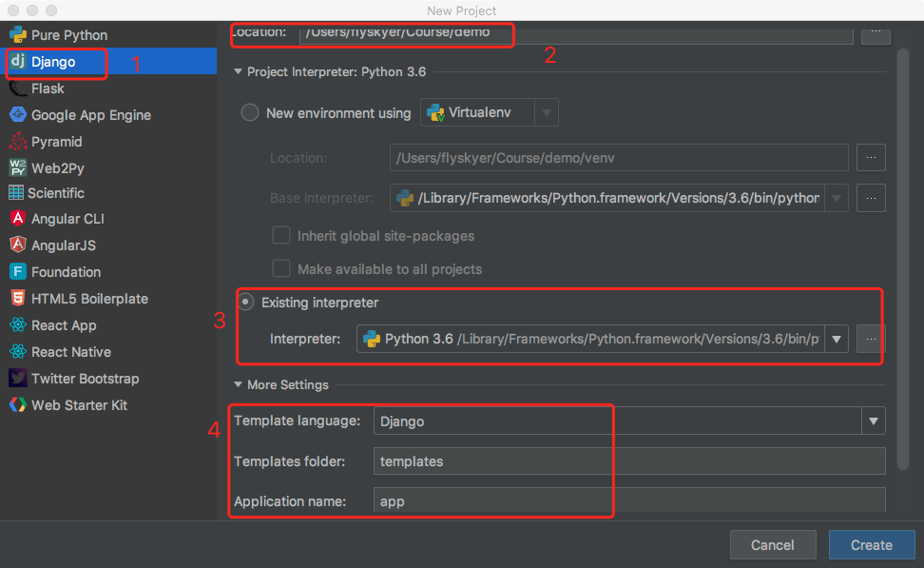Viewport: 924px width, 568px height.
Task: Click the Python icon in Interpreter field
Action: pos(372,339)
